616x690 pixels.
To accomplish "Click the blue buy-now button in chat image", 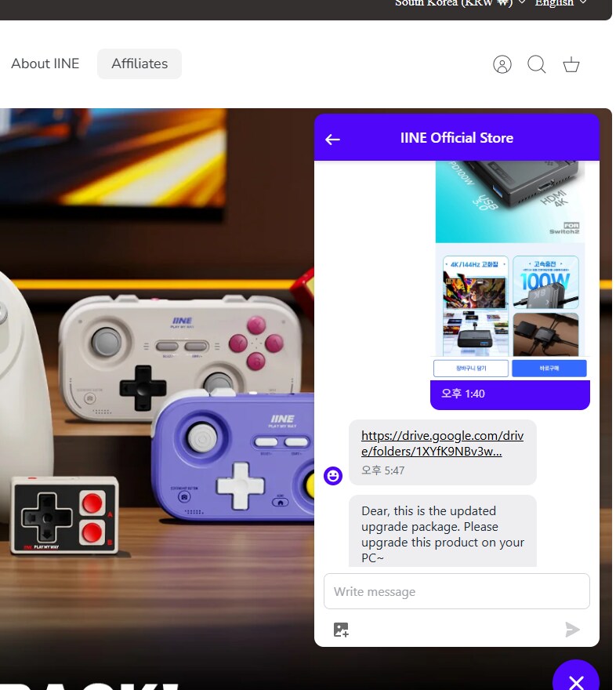I will point(549,368).
